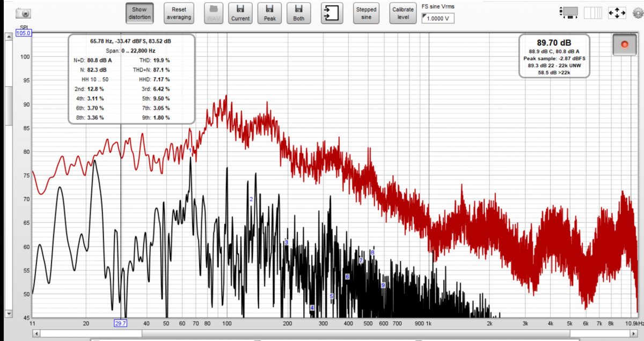
Task: Save the Peak trace
Action: click(x=269, y=13)
